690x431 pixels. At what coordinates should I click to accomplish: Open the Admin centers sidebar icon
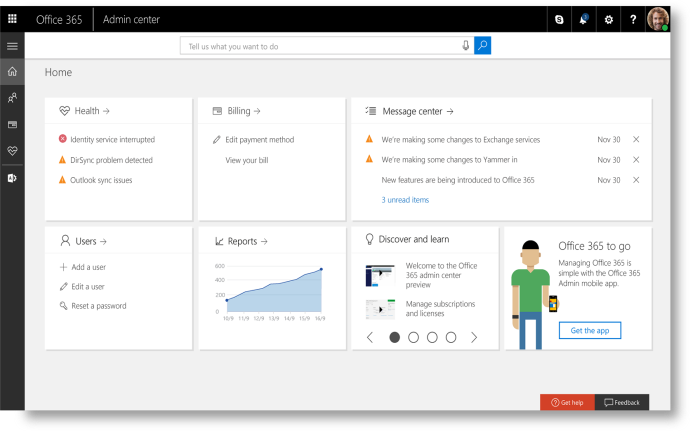[12, 178]
